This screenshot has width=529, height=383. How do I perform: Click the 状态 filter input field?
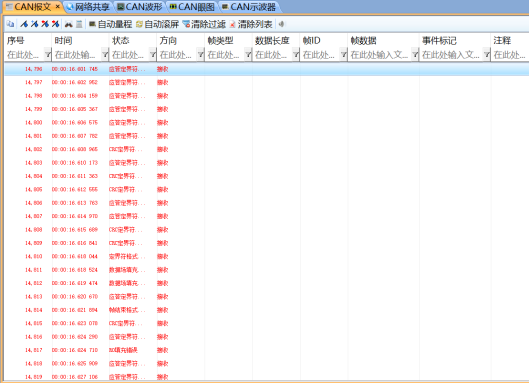pos(130,55)
